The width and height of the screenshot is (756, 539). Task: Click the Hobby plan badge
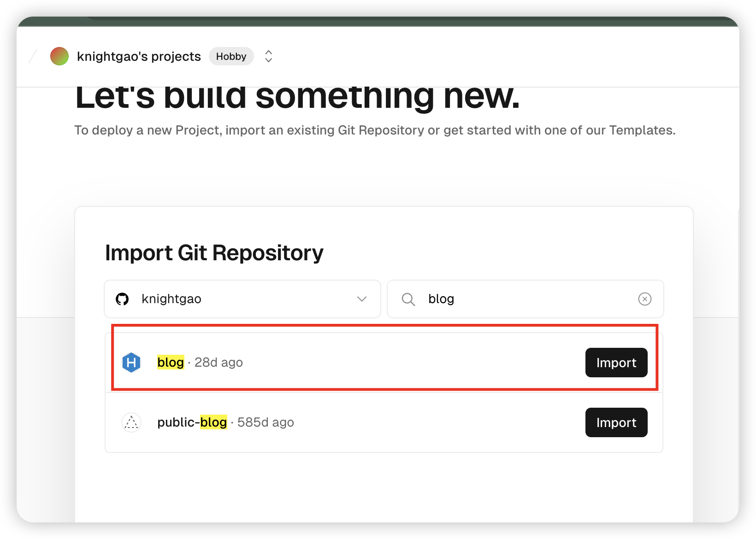coord(231,56)
